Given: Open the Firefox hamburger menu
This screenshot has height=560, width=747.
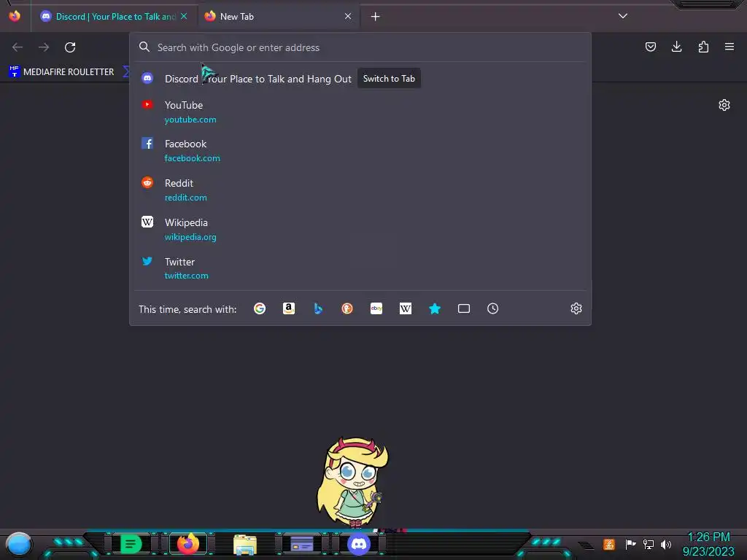Looking at the screenshot, I should click(x=729, y=47).
